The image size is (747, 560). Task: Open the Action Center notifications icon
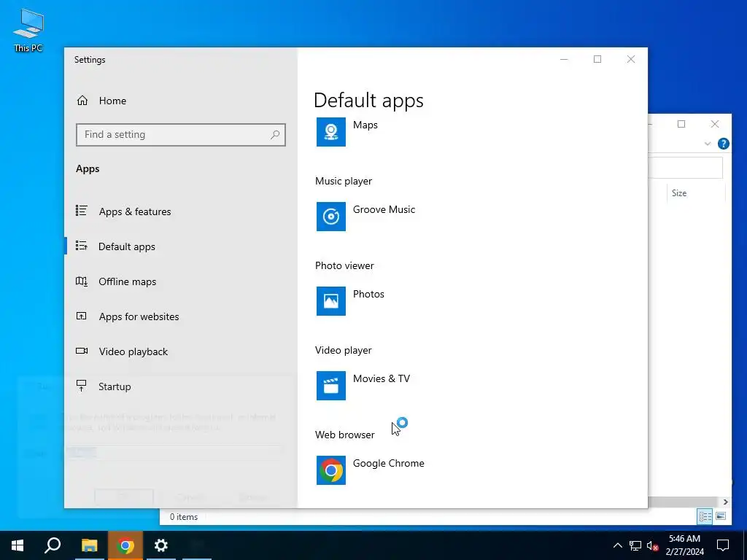point(723,545)
